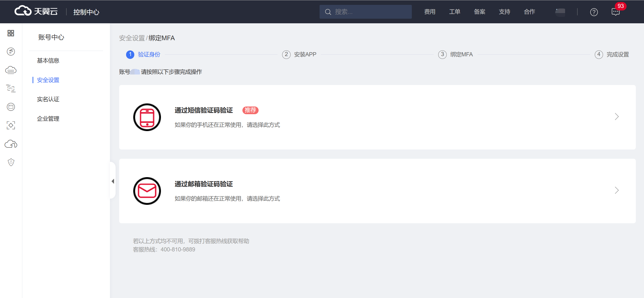Viewport: 644px width, 298px height.
Task: Choose 通过邮箱验证码验证 option
Action: pyautogui.click(x=204, y=184)
